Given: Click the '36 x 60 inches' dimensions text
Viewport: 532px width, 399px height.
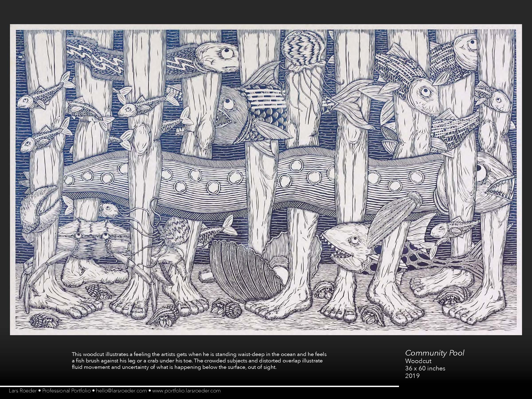Looking at the screenshot, I should 425,368.
